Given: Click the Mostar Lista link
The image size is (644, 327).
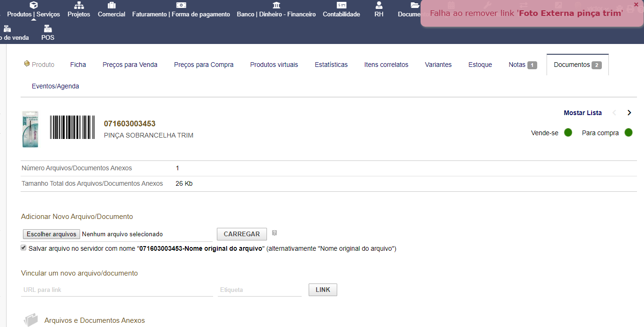Looking at the screenshot, I should pos(583,113).
